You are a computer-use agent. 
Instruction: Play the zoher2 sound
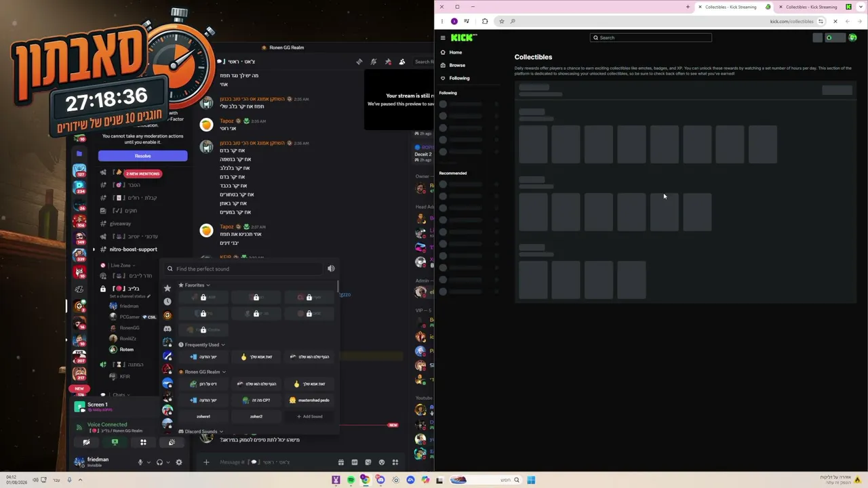(x=256, y=417)
